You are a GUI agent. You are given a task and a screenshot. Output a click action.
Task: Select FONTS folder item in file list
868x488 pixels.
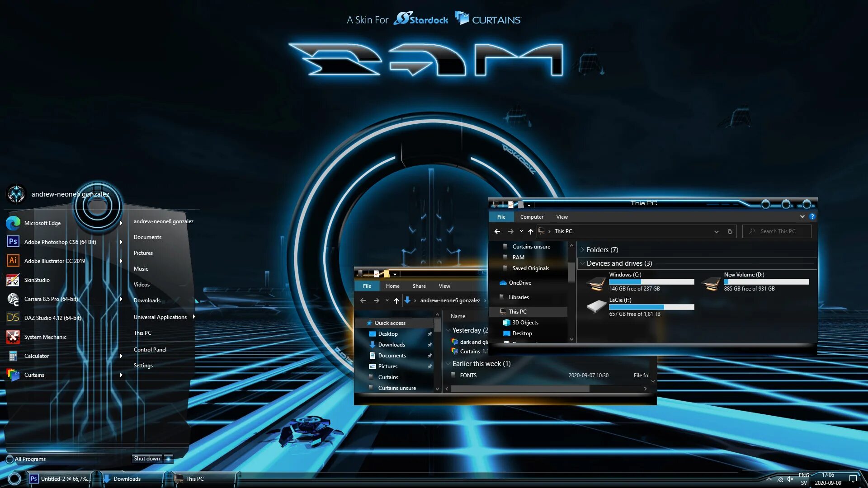(x=468, y=375)
